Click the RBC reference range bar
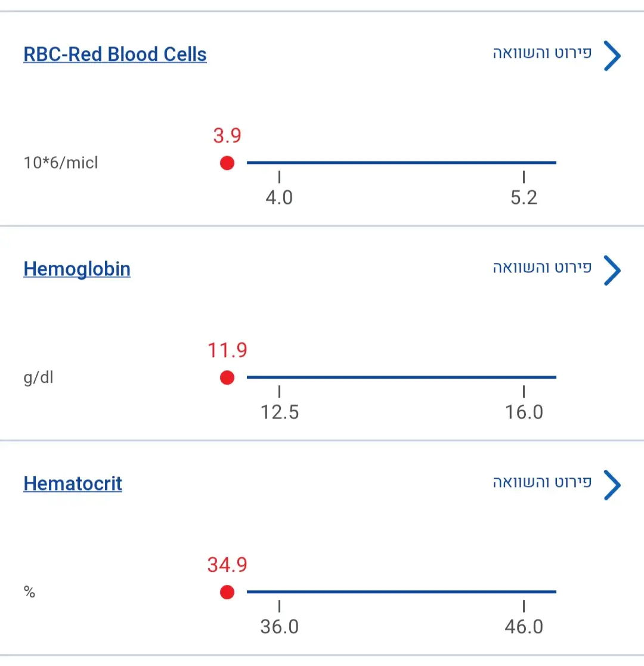This screenshot has width=644, height=666. coord(401,162)
